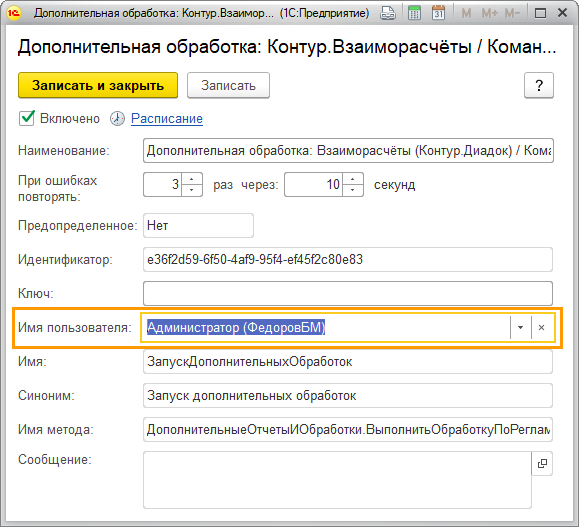The height and width of the screenshot is (527, 579).
Task: Open help with the ? button
Action: [539, 85]
